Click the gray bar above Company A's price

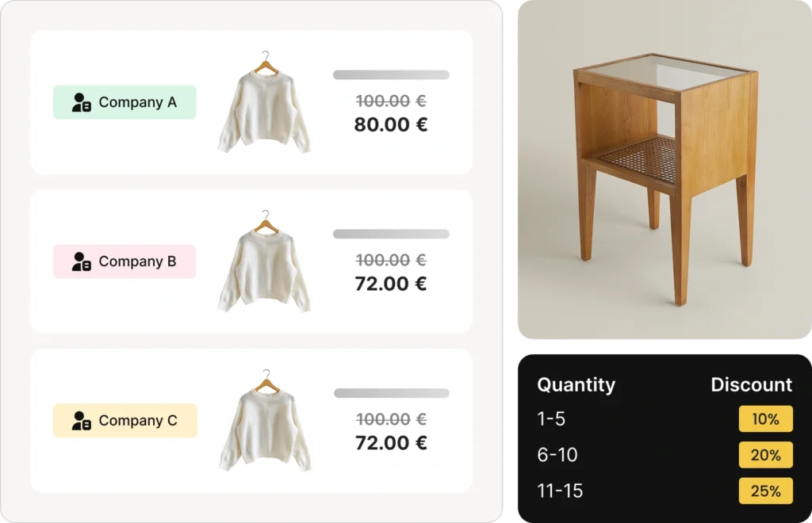(x=391, y=75)
